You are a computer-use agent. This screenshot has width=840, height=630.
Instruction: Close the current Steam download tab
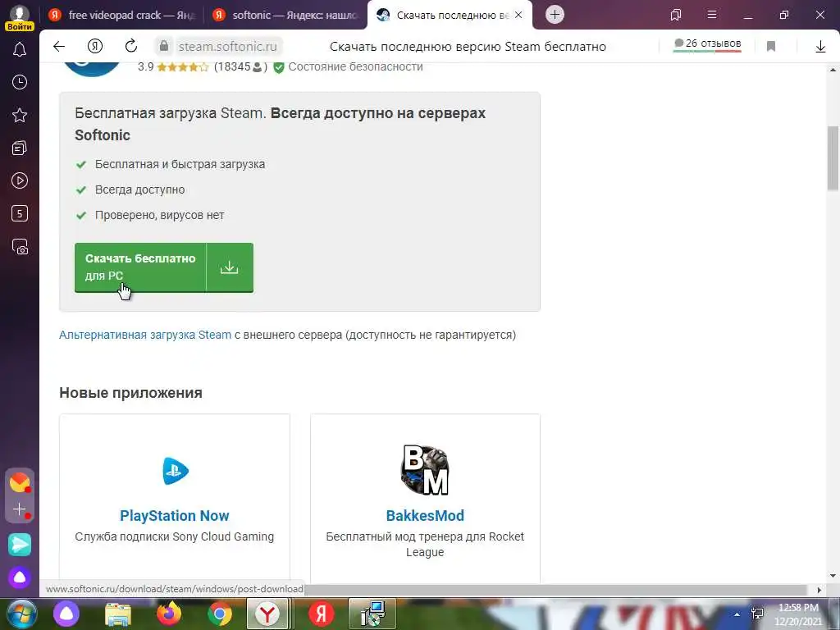(518, 15)
